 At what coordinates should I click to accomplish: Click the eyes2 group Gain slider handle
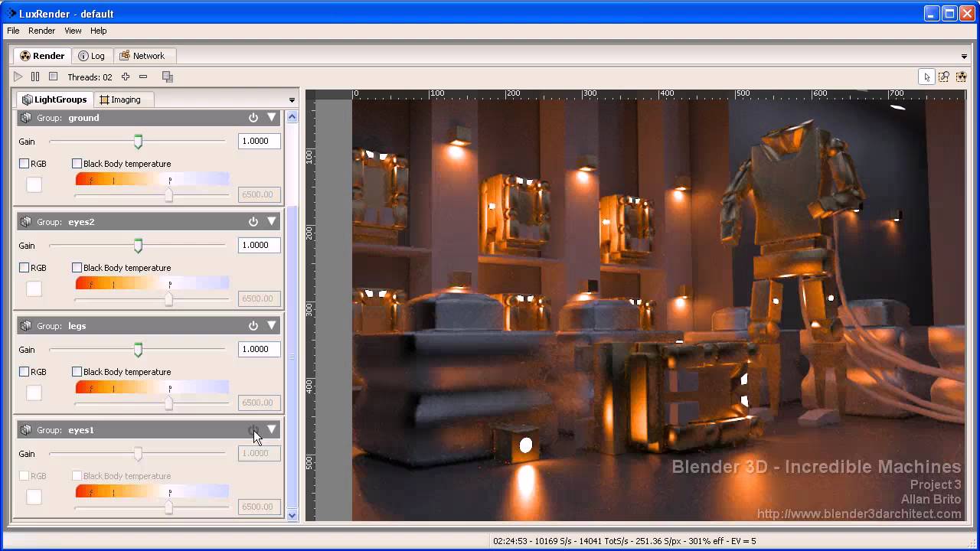click(139, 246)
